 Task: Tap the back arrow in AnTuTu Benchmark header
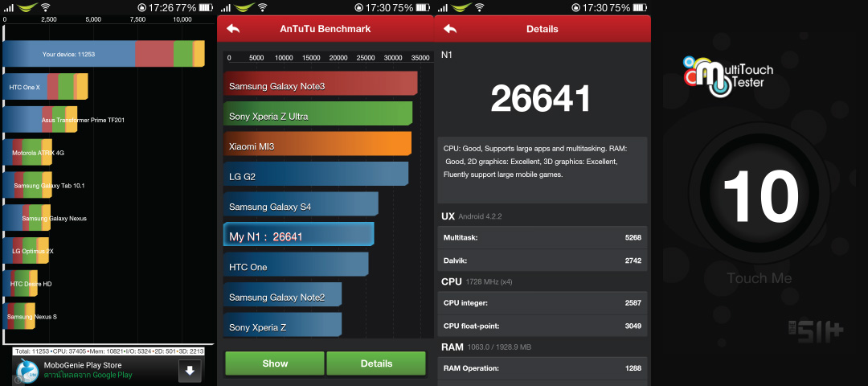[x=233, y=29]
